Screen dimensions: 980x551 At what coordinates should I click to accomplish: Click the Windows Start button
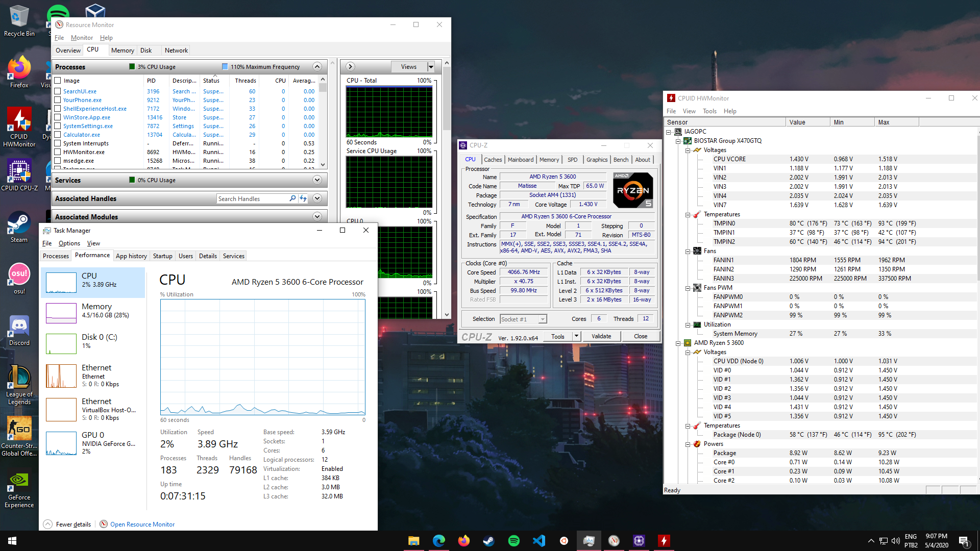point(12,541)
